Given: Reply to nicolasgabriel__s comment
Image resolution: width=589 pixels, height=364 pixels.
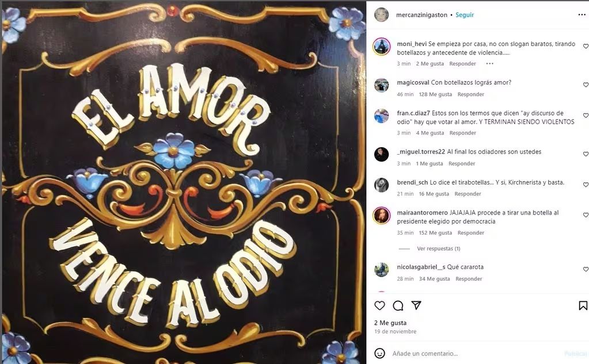Looking at the screenshot, I should pyautogui.click(x=469, y=279).
